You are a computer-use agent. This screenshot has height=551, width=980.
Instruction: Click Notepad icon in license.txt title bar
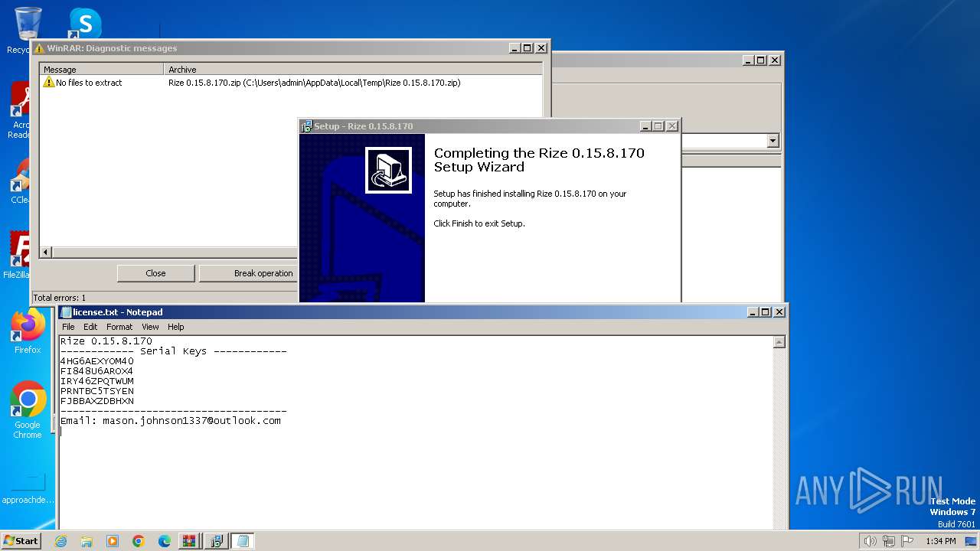(66, 312)
